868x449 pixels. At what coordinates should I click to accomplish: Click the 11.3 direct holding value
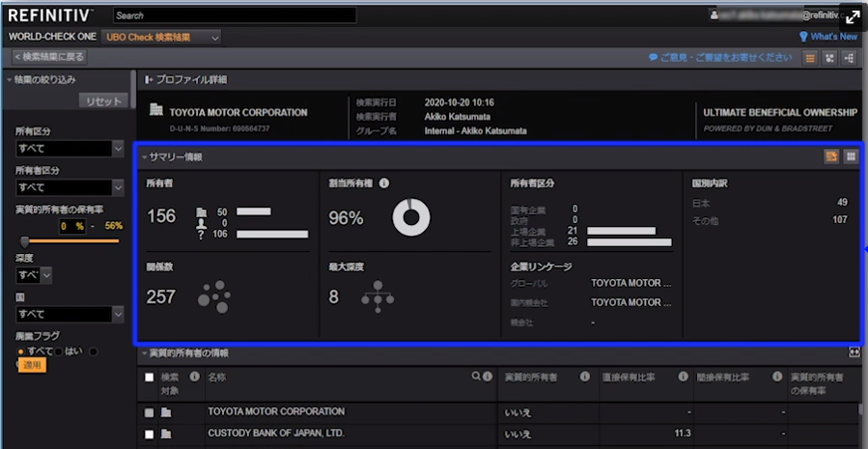pyautogui.click(x=684, y=433)
